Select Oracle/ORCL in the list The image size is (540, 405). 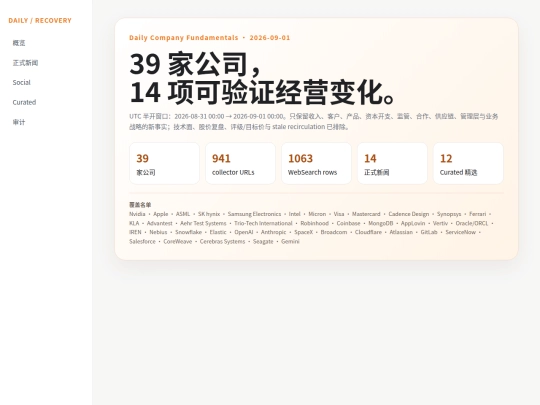pos(472,224)
